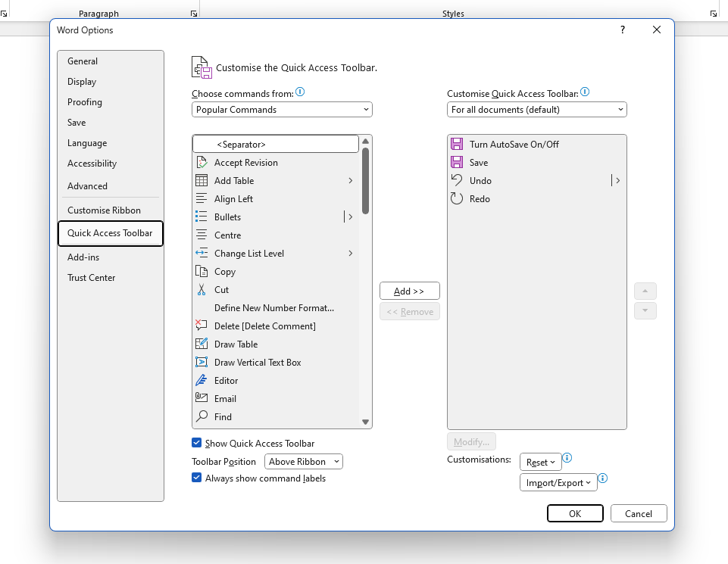Select Define New Number Format... entry
The image size is (728, 564).
(x=276, y=307)
